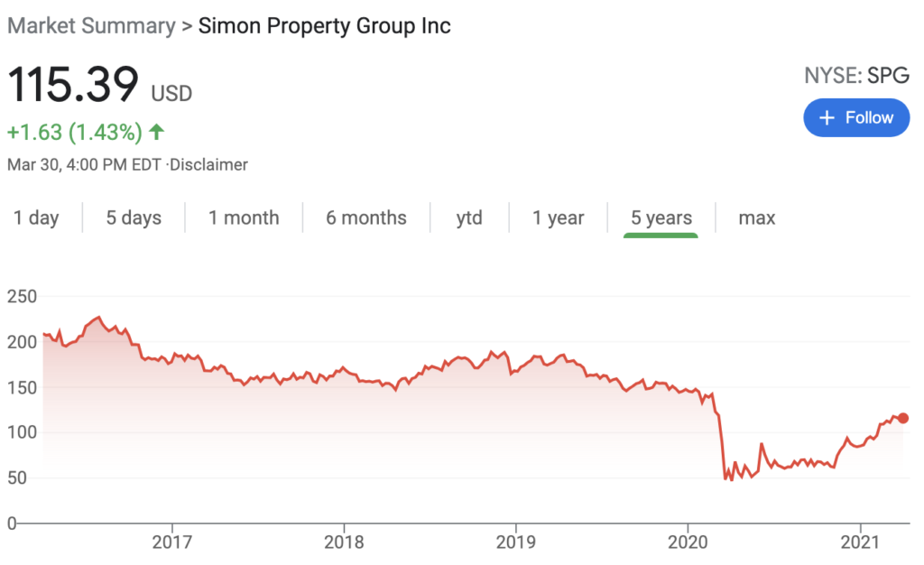Open the 6 months chart view
Viewport: 924px width, 565px height.
(366, 218)
